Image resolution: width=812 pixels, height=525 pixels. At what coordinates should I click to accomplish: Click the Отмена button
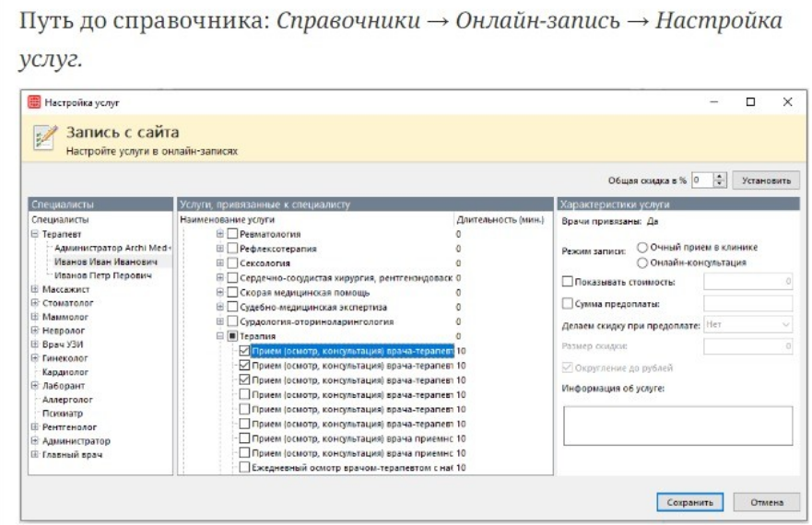coord(766,503)
